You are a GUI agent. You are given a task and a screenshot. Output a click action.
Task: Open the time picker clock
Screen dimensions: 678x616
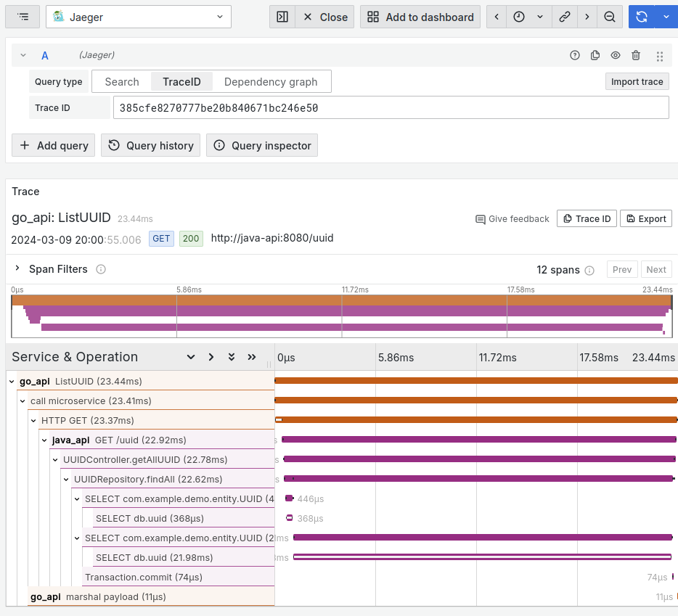519,17
